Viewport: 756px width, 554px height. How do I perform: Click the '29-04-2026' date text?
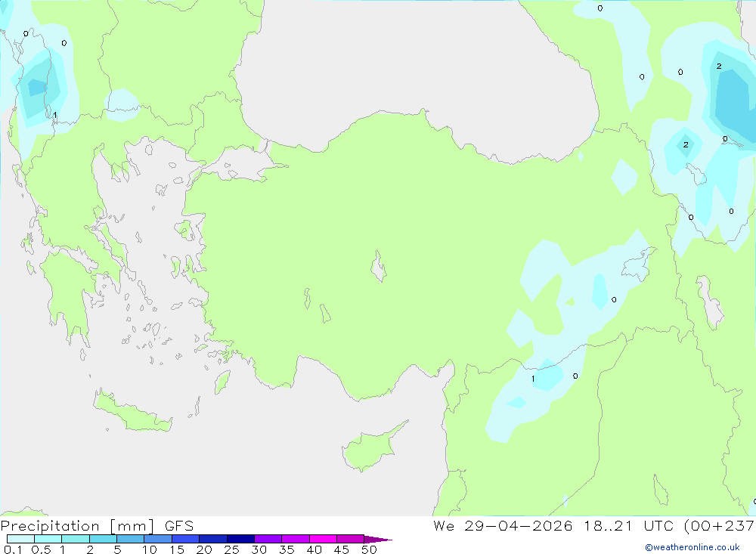click(519, 526)
